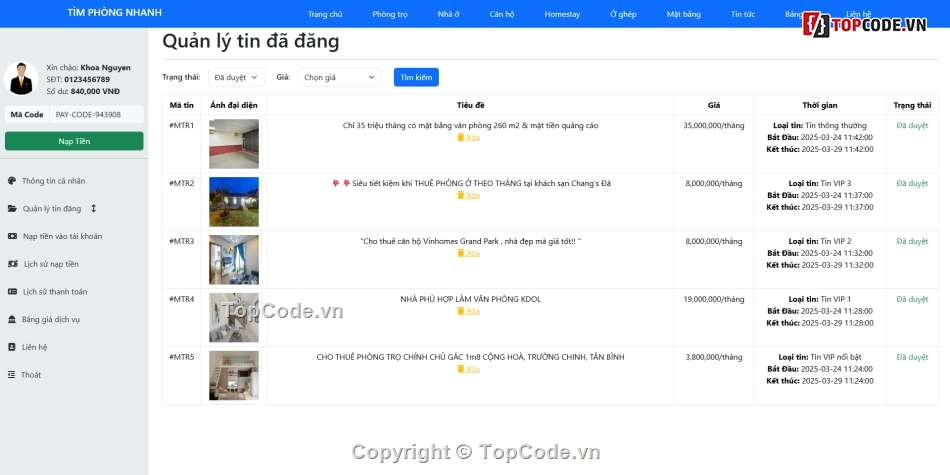
Task: Open the Homestay menu item
Action: [x=562, y=15]
